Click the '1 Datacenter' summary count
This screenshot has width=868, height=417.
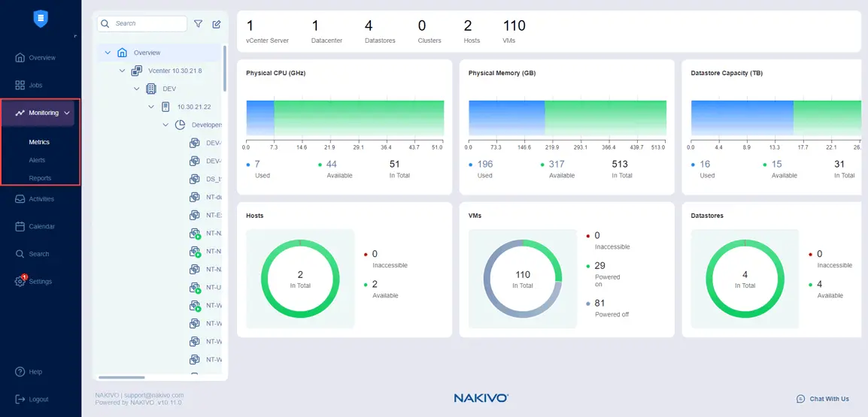[x=326, y=32]
